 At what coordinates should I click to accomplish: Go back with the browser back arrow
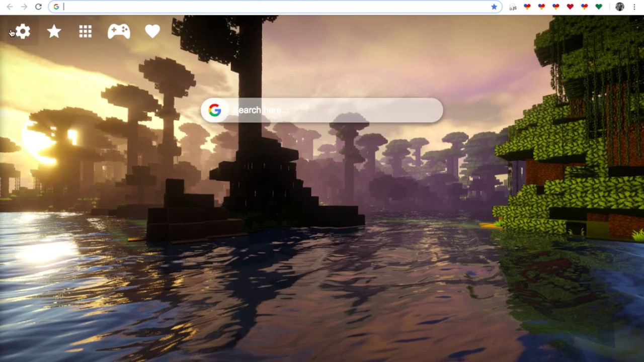pos(10,7)
